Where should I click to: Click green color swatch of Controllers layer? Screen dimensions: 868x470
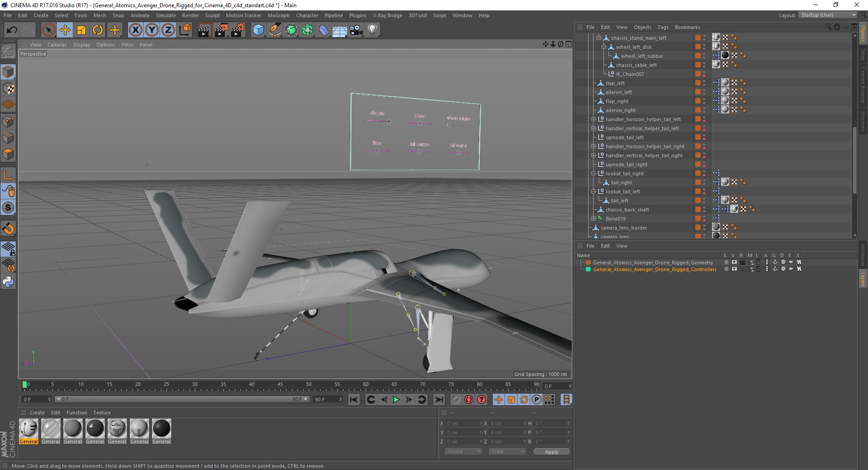click(x=588, y=269)
